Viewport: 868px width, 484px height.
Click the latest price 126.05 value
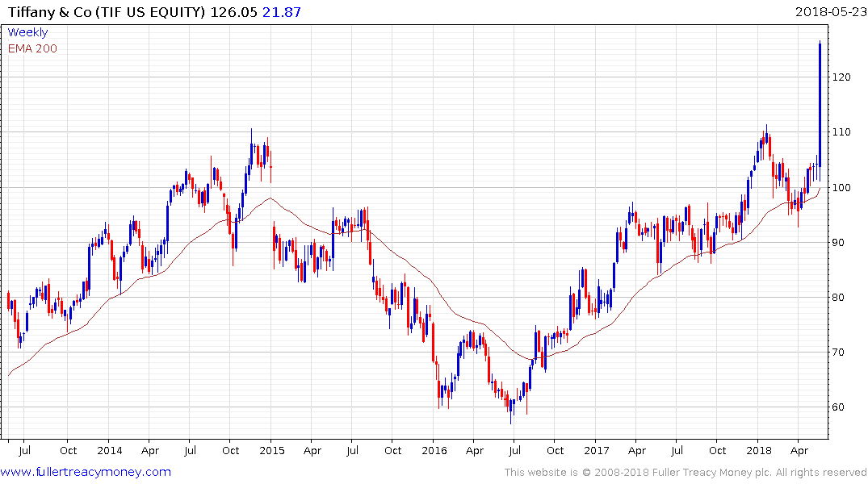click(x=233, y=12)
